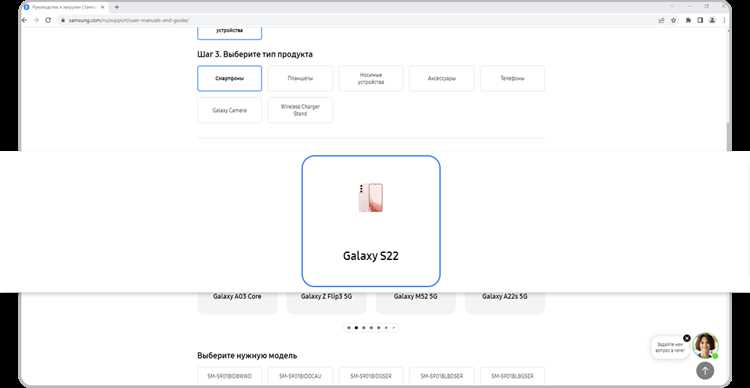Select the Samsung manuals browser tab
Image resolution: width=750 pixels, height=388 pixels.
[x=65, y=7]
